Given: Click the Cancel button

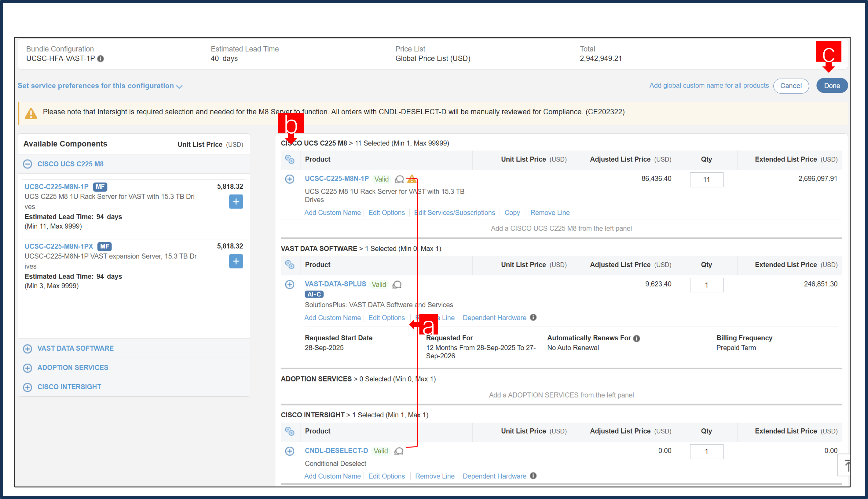Looking at the screenshot, I should point(791,86).
